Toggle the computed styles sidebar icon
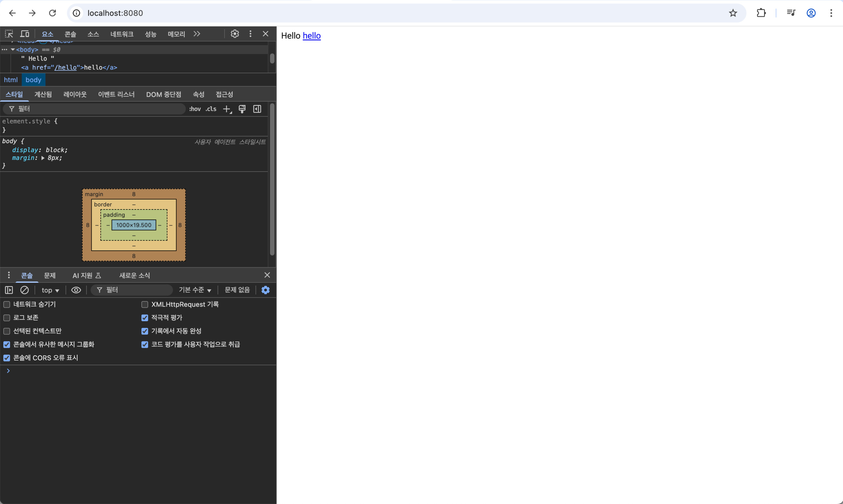This screenshot has width=843, height=504. click(257, 109)
